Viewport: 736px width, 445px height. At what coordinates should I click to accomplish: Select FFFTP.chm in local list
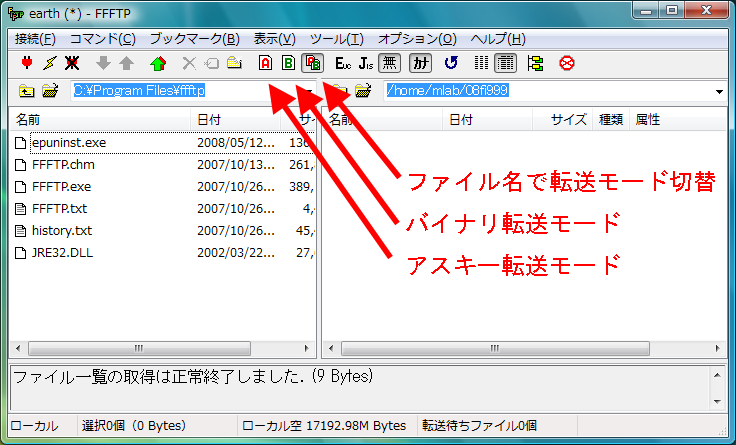[63, 165]
